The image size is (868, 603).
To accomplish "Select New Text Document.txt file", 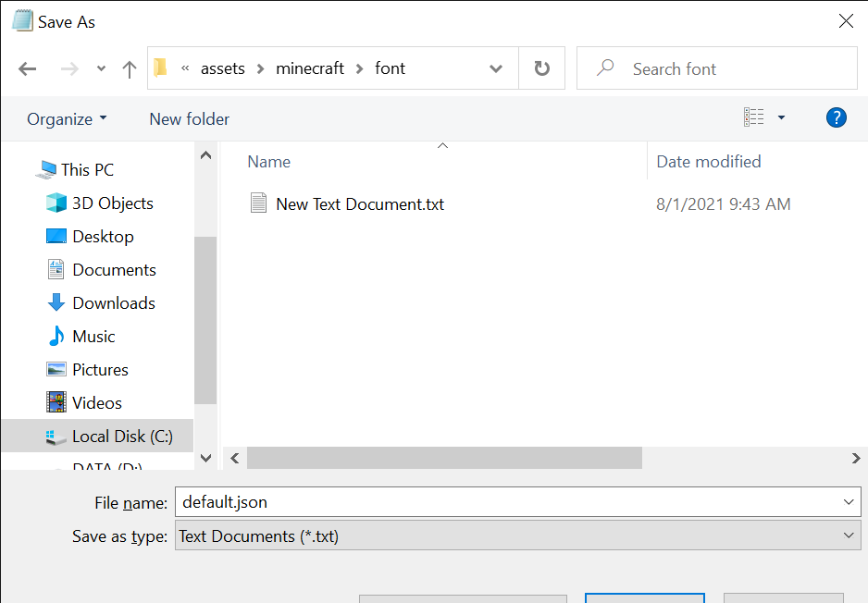I will (x=360, y=204).
